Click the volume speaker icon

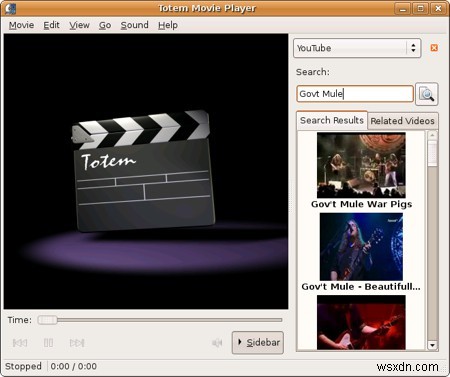[217, 343]
